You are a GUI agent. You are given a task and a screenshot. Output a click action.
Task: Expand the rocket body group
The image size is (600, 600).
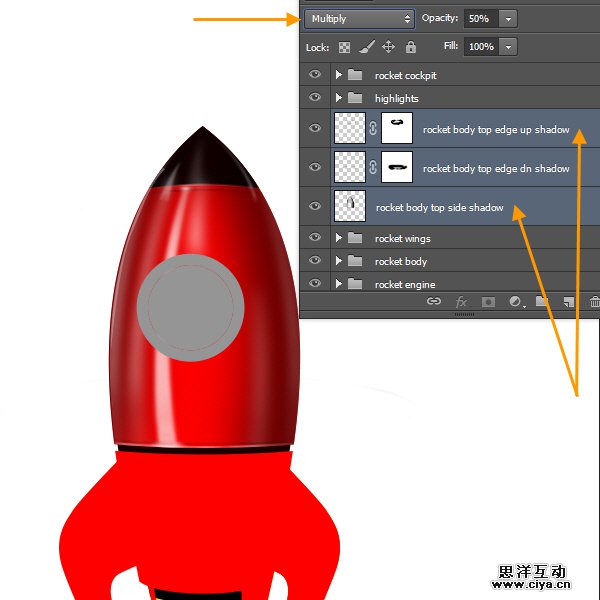[338, 261]
